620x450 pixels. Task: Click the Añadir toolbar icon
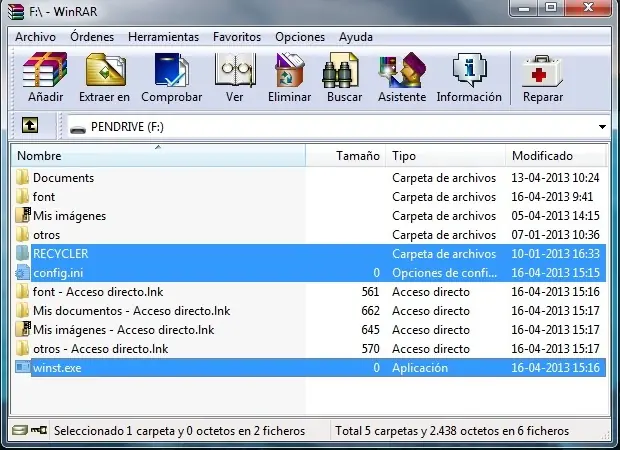point(45,70)
